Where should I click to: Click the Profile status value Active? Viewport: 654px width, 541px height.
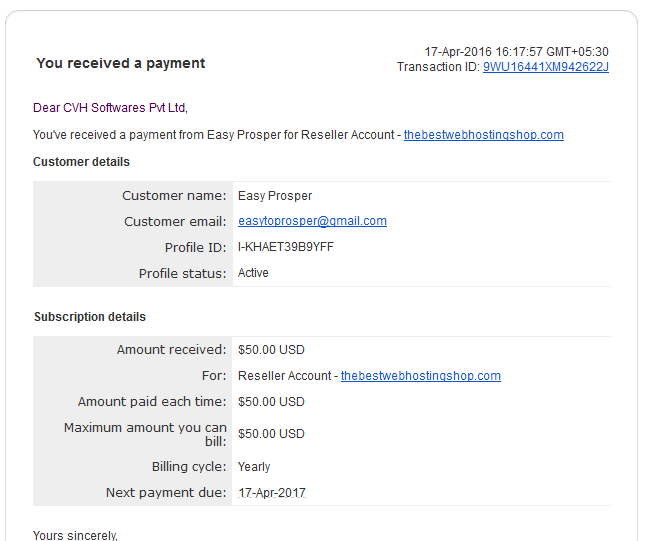click(x=253, y=273)
